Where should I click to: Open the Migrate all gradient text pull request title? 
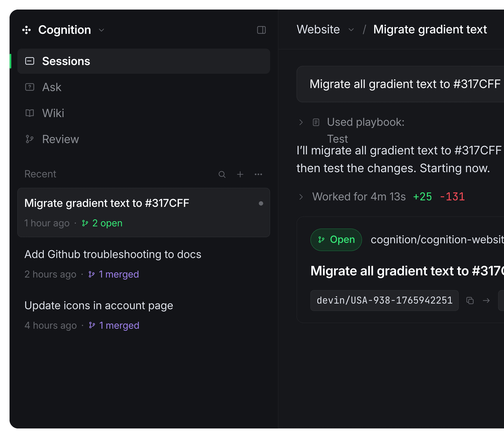coord(407,271)
